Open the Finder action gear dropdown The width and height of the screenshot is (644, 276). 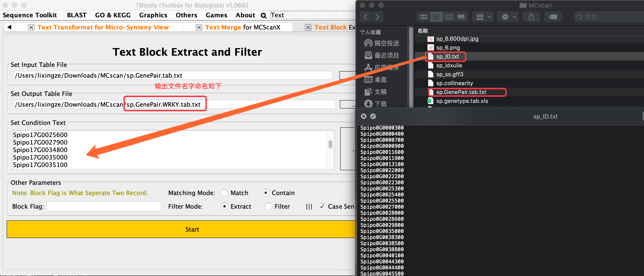coord(508,17)
